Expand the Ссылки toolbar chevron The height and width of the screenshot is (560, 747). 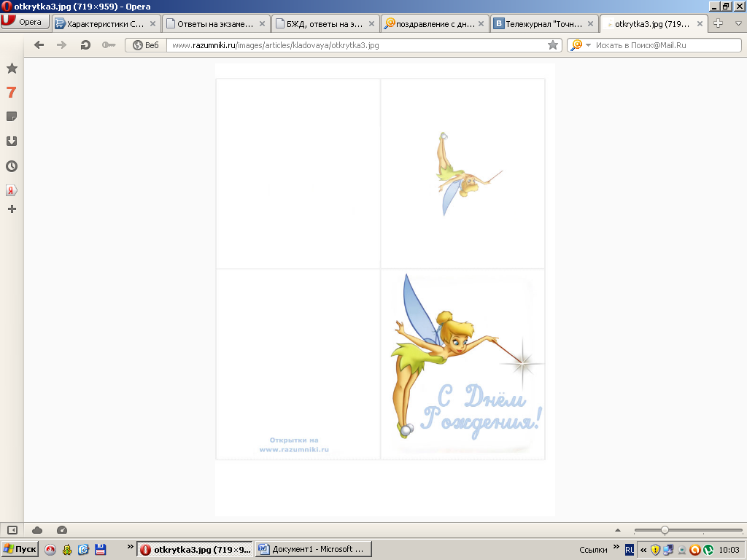pos(616,547)
